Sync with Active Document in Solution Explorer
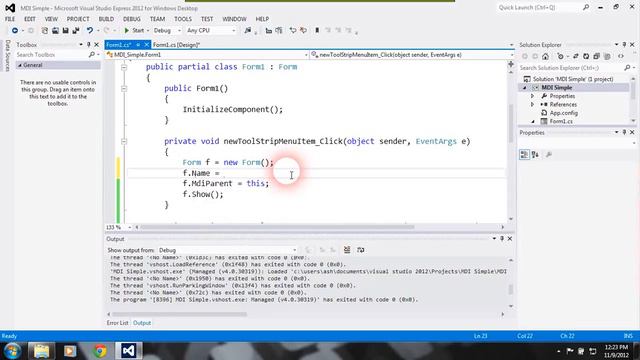 tap(576, 56)
